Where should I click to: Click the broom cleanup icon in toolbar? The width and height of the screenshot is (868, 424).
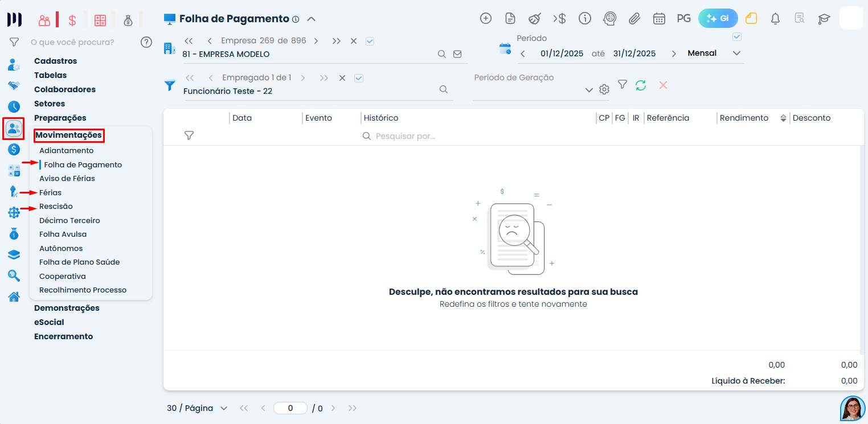click(x=534, y=18)
